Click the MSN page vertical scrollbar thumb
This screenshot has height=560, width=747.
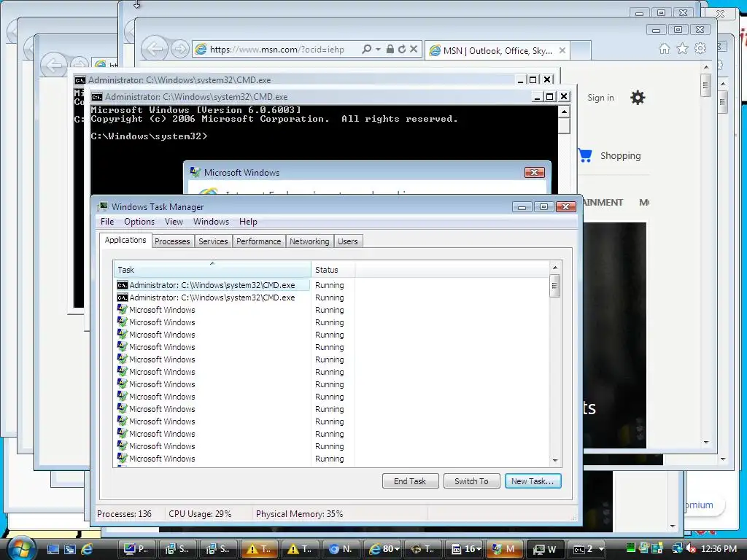click(705, 86)
